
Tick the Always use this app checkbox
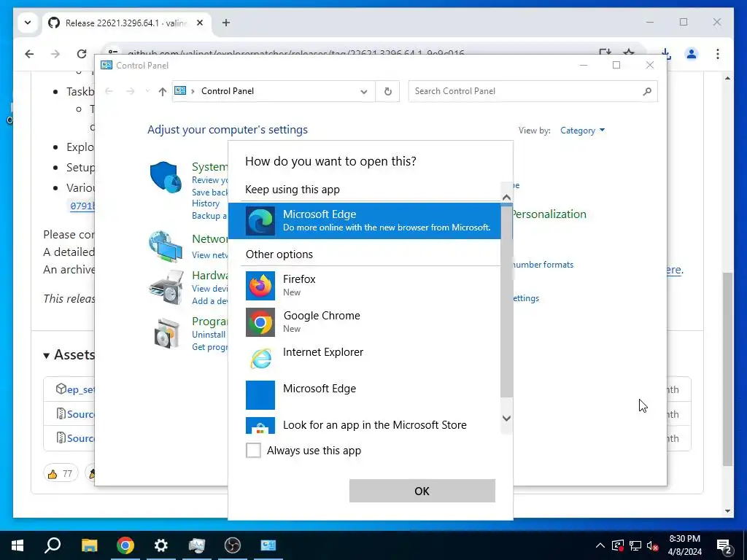[x=253, y=450]
